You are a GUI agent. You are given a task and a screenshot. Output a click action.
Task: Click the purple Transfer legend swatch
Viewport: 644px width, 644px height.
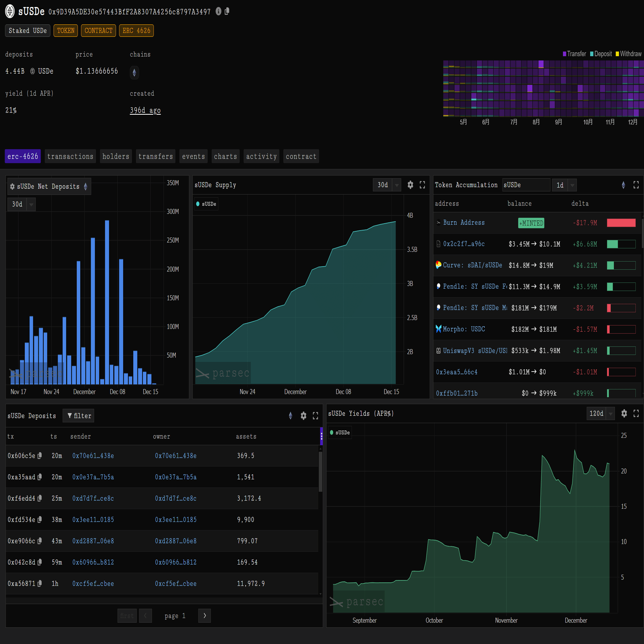[x=565, y=54]
